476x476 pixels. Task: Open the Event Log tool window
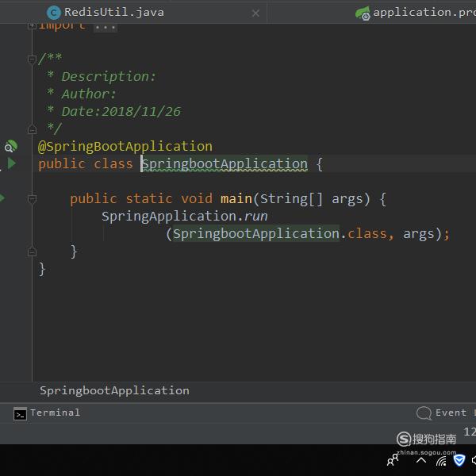[446, 413]
